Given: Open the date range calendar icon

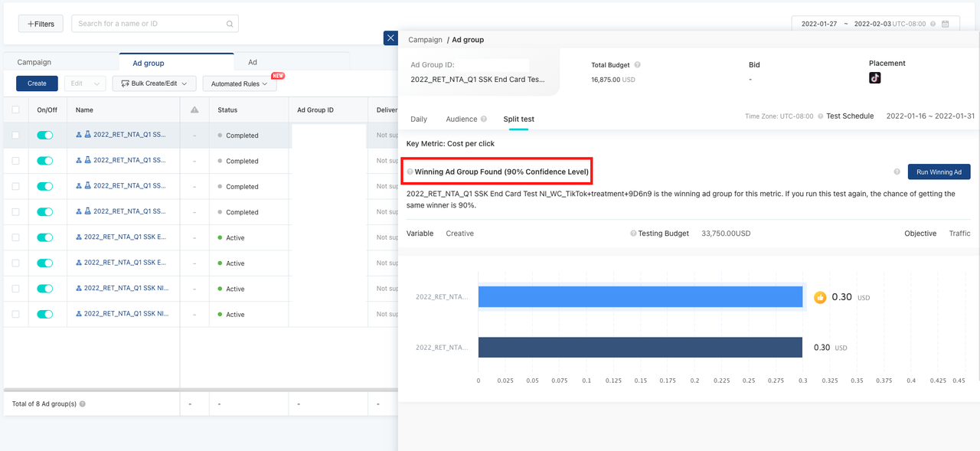Looking at the screenshot, I should pyautogui.click(x=946, y=24).
